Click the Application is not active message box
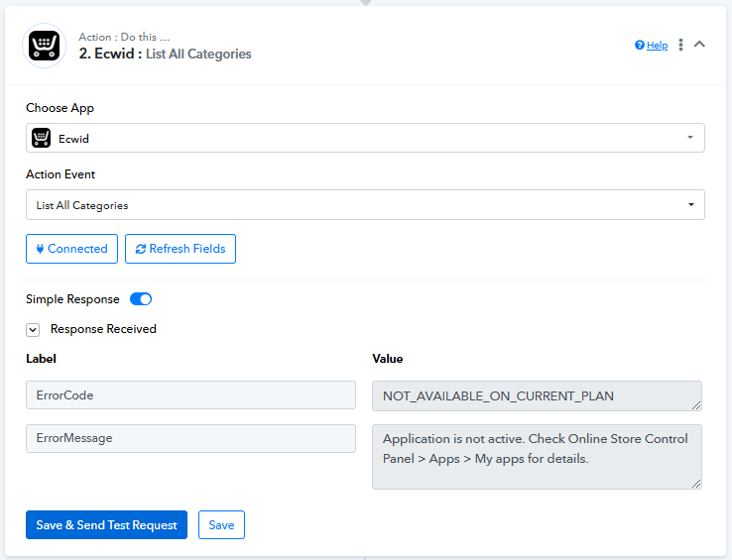Image resolution: width=732 pixels, height=560 pixels. tap(537, 457)
